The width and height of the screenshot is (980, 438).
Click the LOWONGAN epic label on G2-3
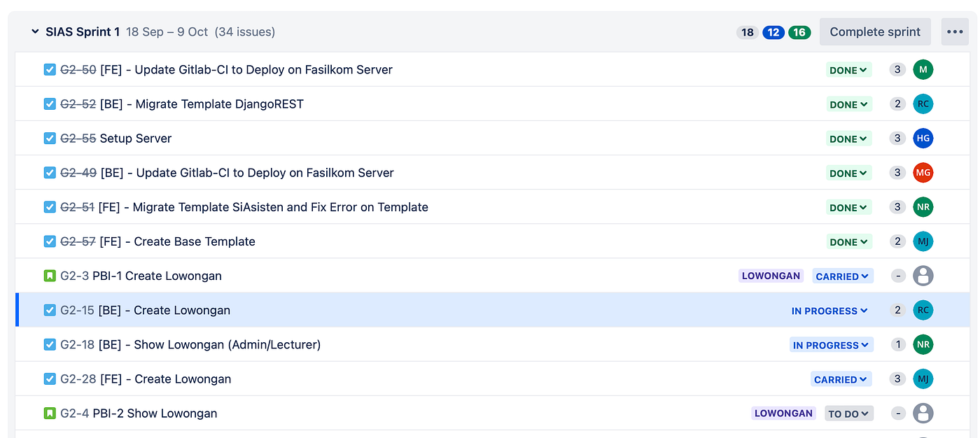pos(771,276)
